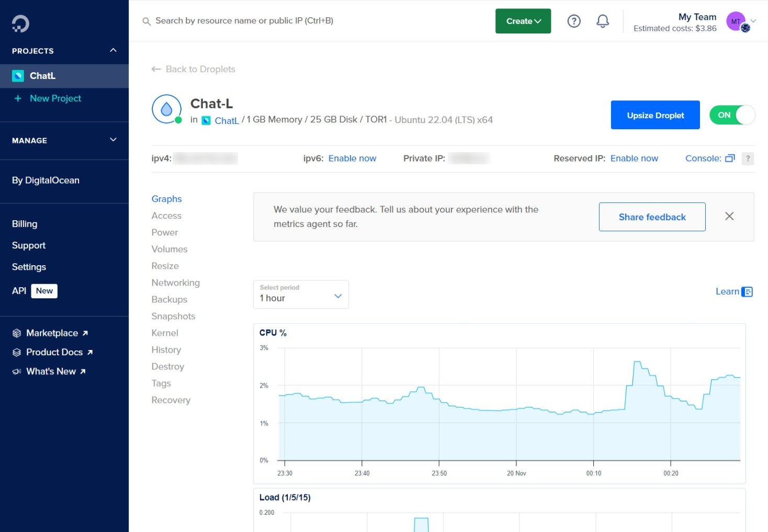This screenshot has width=768, height=532.
Task: Click the Back to Droplets link
Action: 200,69
